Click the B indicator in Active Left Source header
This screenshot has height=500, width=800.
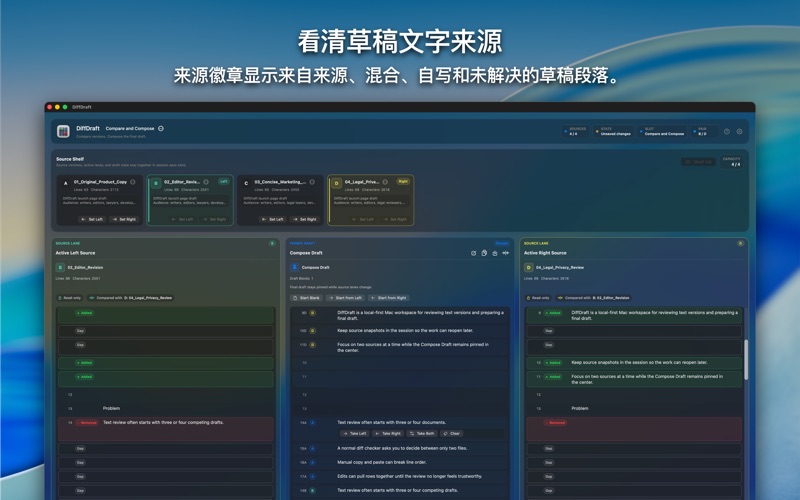click(x=272, y=243)
